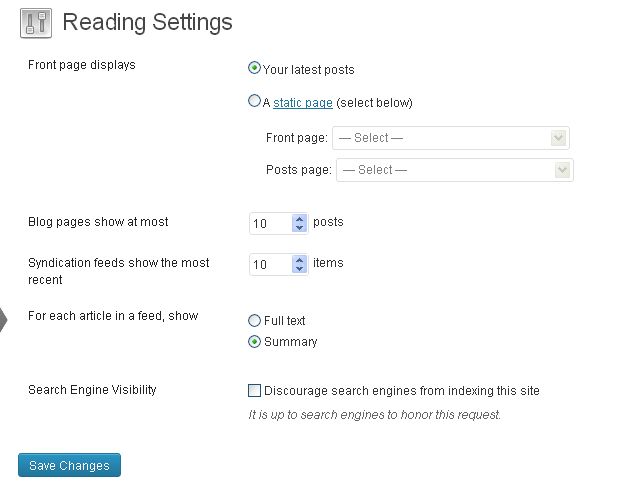The height and width of the screenshot is (494, 628).
Task: Click the gray menu arrow at left edge
Action: point(3,321)
